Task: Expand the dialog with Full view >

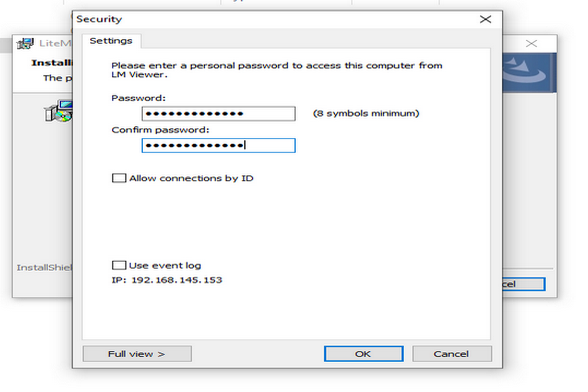Action: coord(137,354)
